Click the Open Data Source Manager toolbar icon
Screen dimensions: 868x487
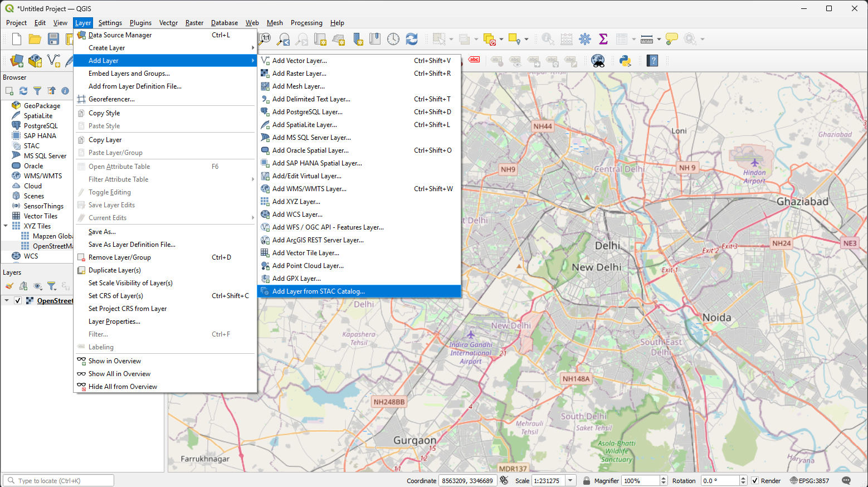tap(17, 61)
